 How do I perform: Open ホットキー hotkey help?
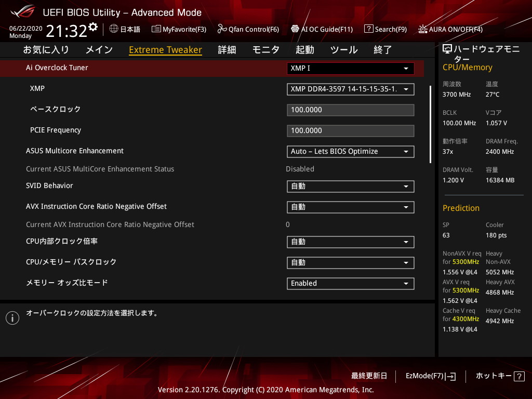(x=500, y=376)
